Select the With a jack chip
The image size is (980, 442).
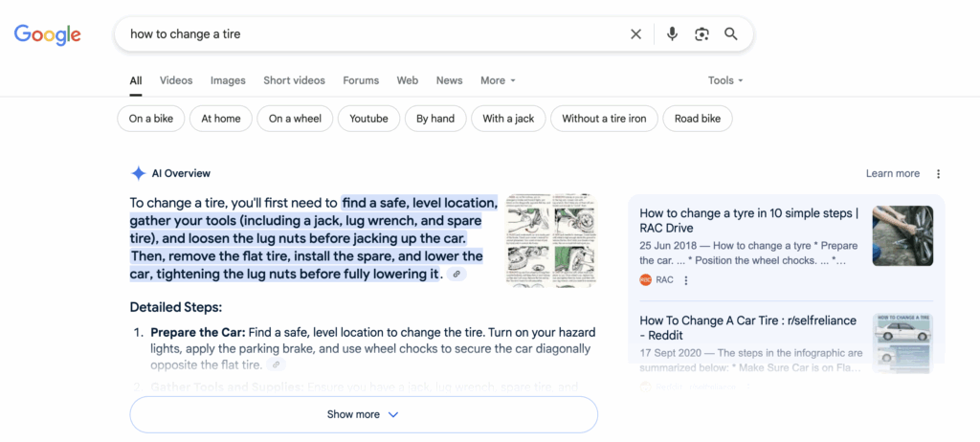point(508,119)
